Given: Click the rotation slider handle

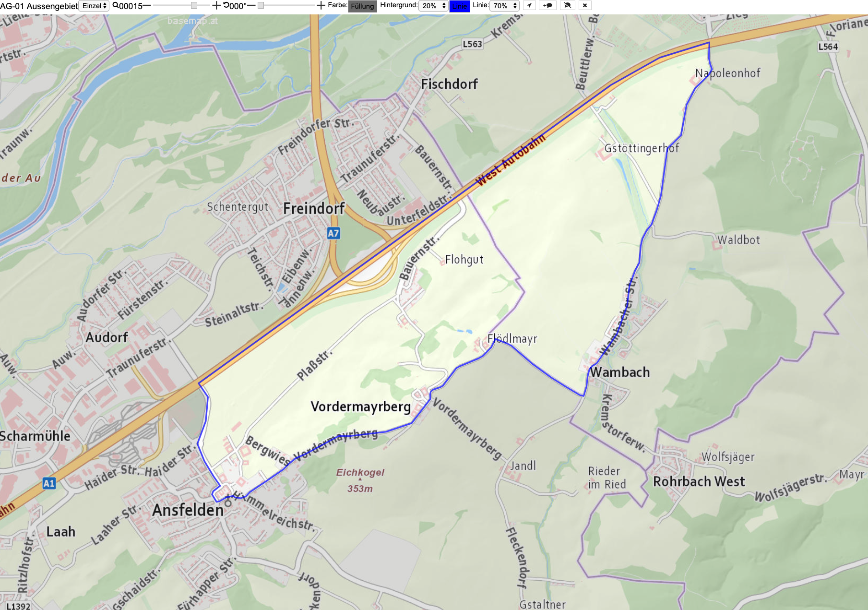Looking at the screenshot, I should click(261, 6).
